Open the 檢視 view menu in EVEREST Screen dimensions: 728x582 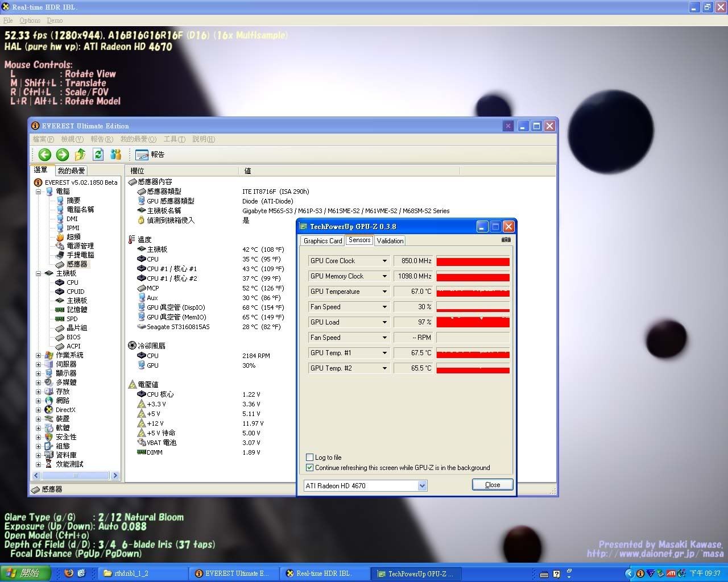click(72, 139)
